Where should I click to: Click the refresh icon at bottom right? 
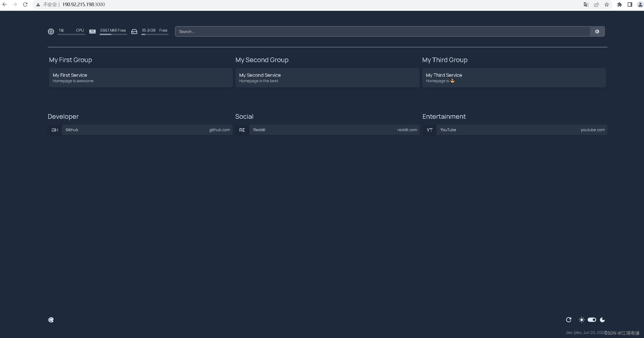[x=568, y=320]
